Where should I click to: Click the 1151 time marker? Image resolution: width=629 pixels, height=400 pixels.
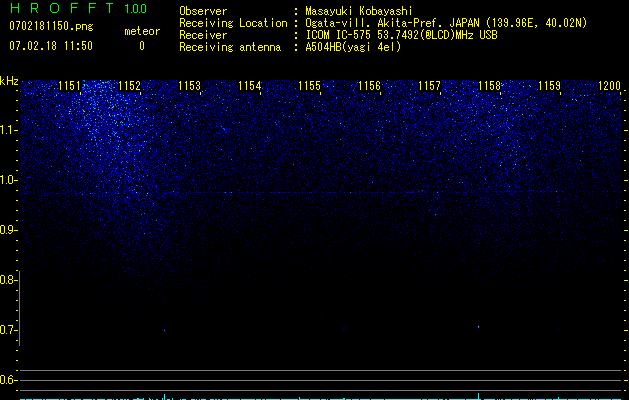click(x=69, y=85)
